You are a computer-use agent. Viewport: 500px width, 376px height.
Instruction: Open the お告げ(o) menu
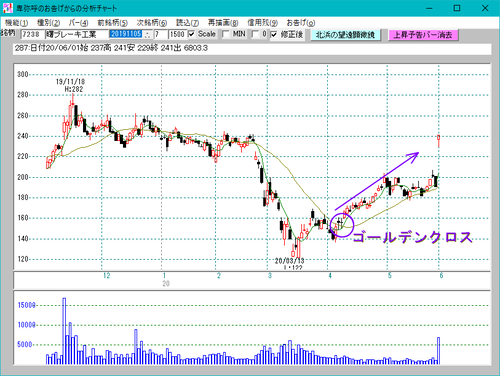301,23
